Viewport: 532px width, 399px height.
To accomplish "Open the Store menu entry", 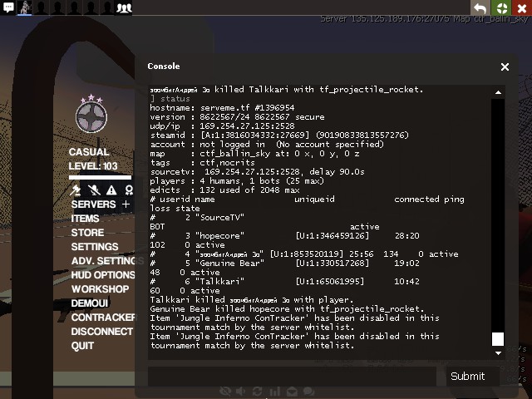I will [87, 233].
